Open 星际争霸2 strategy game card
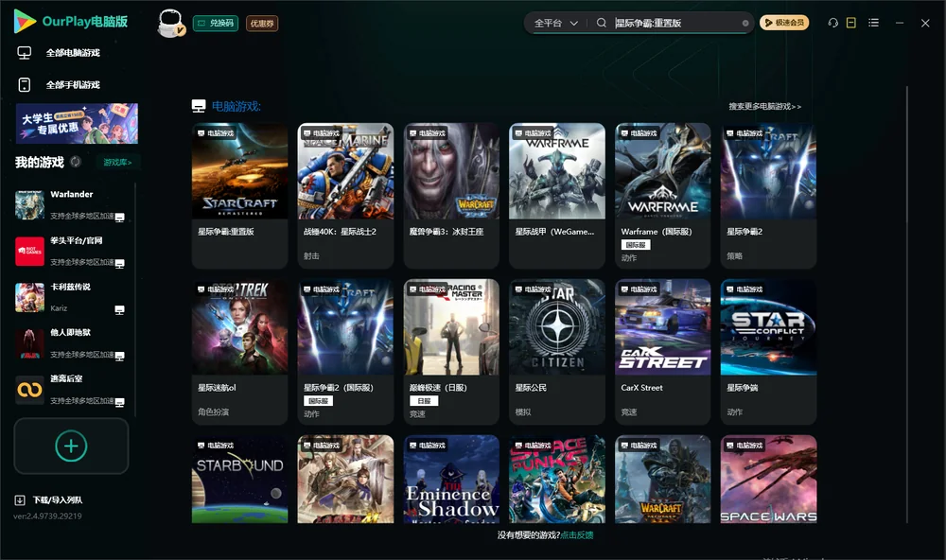 (x=768, y=196)
